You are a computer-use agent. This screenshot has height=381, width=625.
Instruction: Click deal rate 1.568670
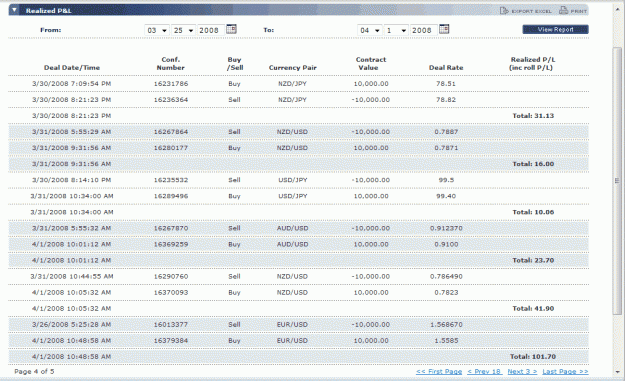(446, 325)
